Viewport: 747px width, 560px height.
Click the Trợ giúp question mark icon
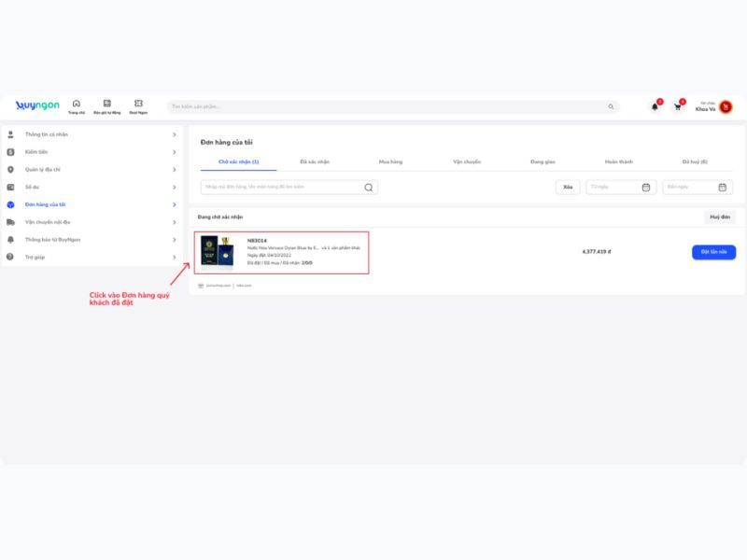(10, 258)
